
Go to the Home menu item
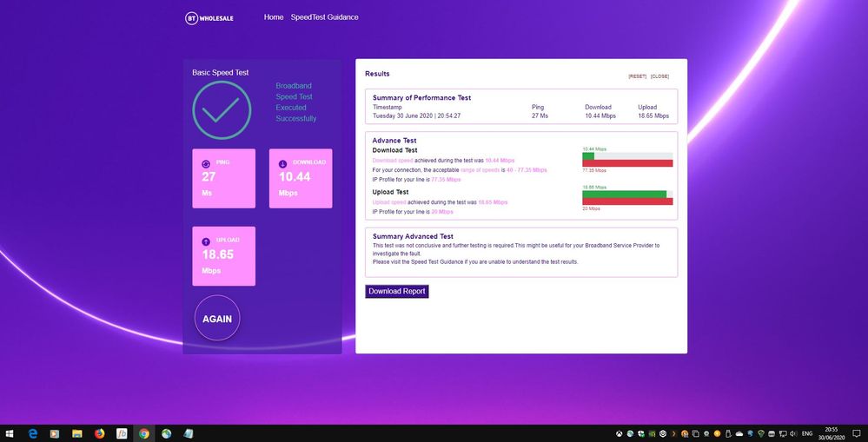274,17
